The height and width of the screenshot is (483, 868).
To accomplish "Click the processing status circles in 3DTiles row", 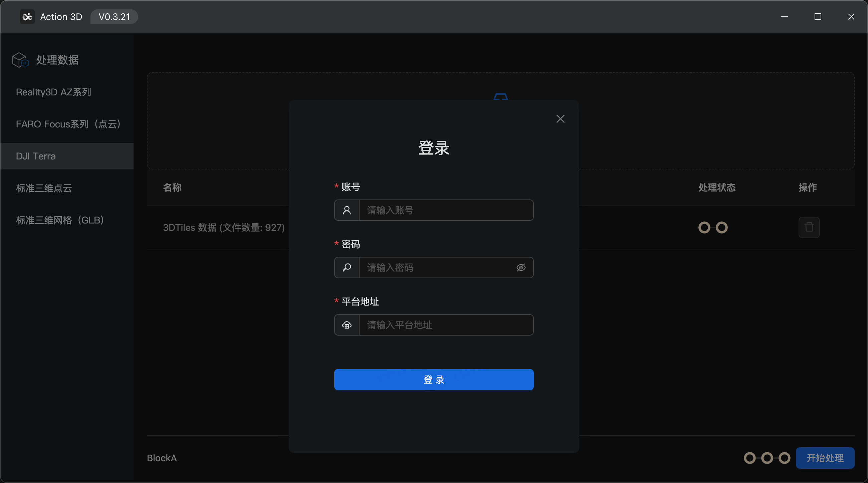I will (713, 227).
